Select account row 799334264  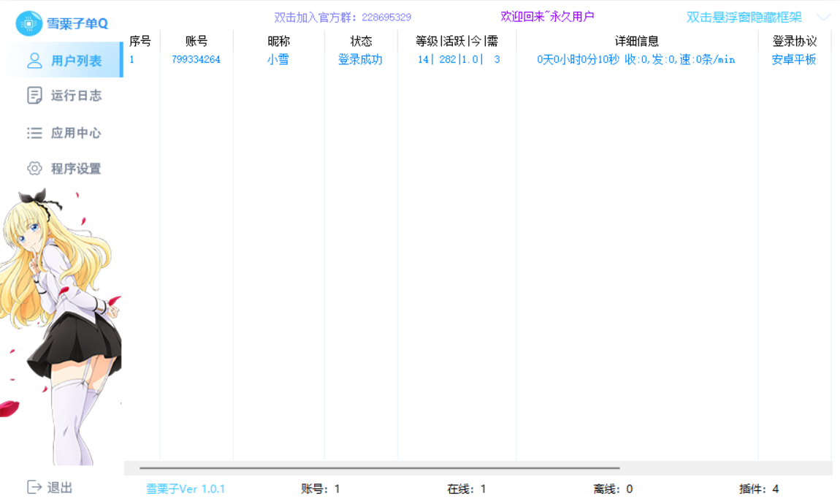click(478, 59)
